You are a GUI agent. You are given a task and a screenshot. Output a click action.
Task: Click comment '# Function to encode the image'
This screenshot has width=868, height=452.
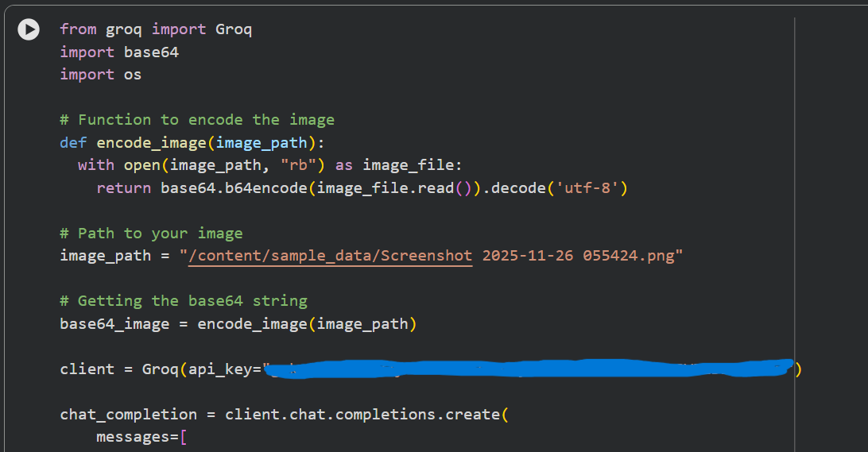(x=197, y=120)
